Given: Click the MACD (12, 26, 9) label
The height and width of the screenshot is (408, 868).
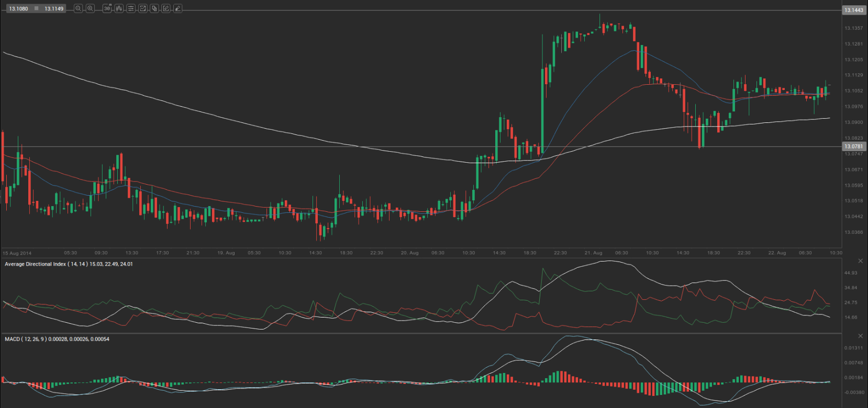Looking at the screenshot, I should 26,339.
